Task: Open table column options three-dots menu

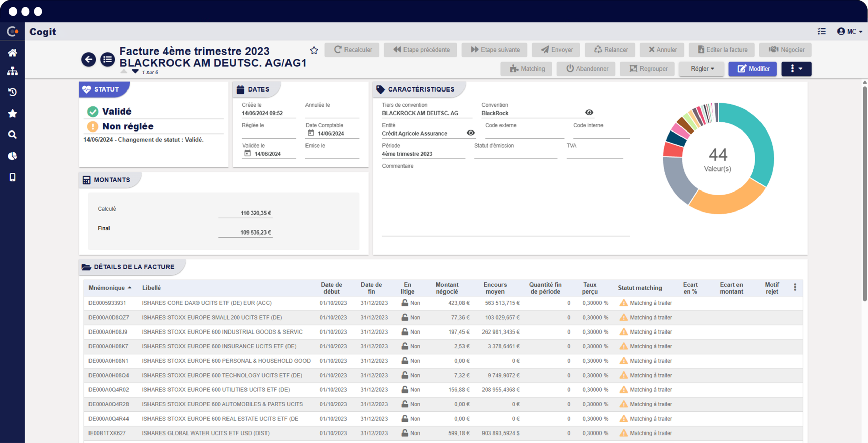Action: (x=795, y=287)
